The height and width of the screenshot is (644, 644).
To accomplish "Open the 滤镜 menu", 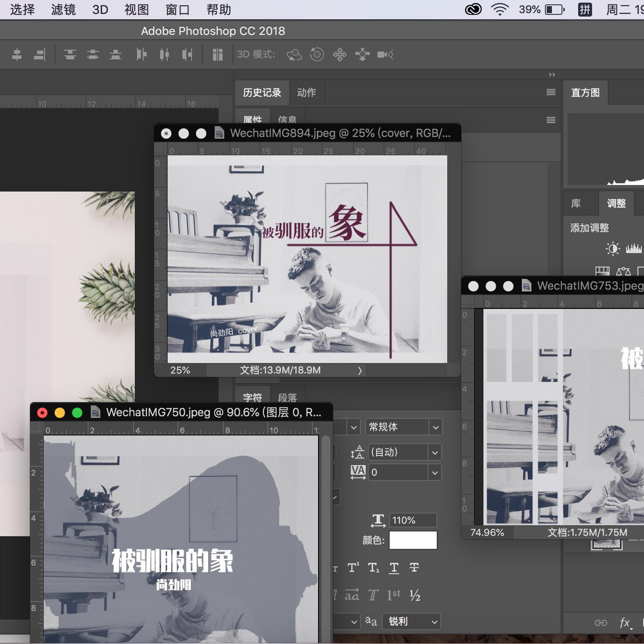I will tap(63, 9).
